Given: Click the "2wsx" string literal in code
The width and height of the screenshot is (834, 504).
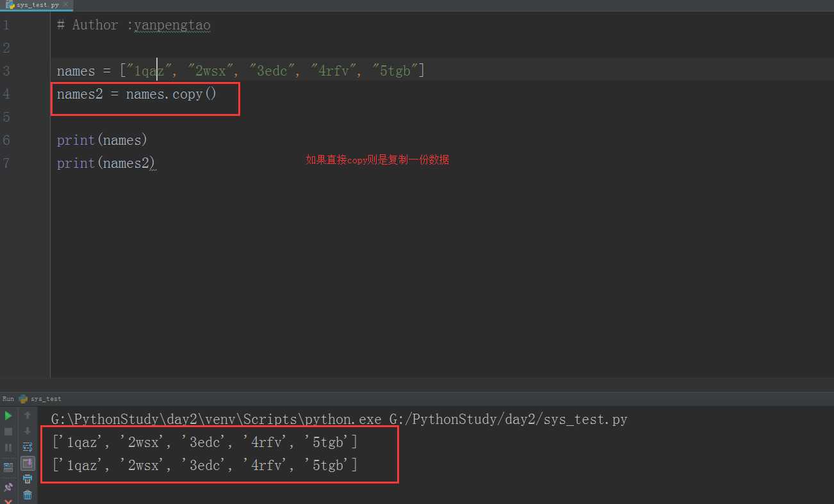Looking at the screenshot, I should 211,71.
